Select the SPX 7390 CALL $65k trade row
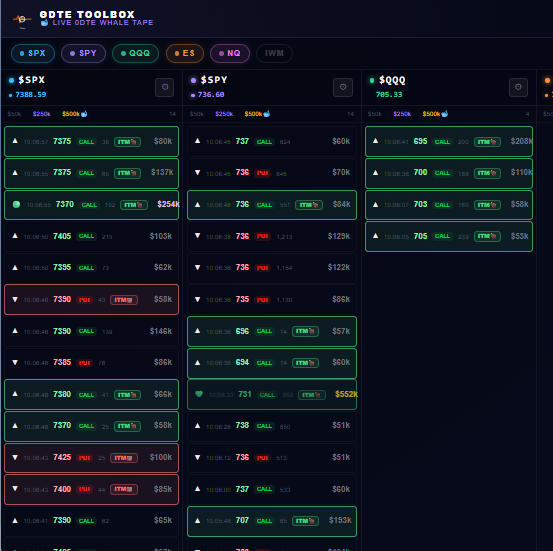Screen dimensions: 553x551 pyautogui.click(x=91, y=521)
